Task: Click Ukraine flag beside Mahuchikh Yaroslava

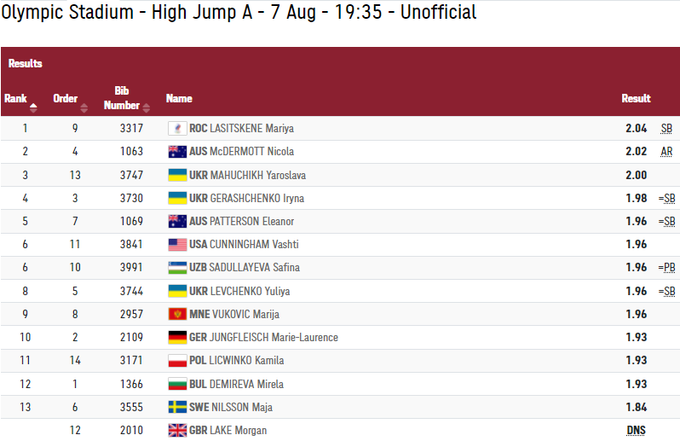Action: [177, 175]
